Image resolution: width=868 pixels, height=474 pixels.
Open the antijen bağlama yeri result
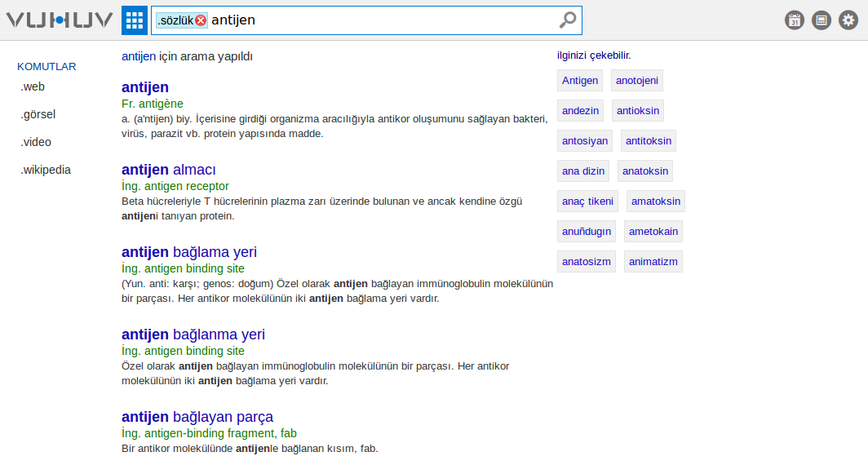click(189, 252)
